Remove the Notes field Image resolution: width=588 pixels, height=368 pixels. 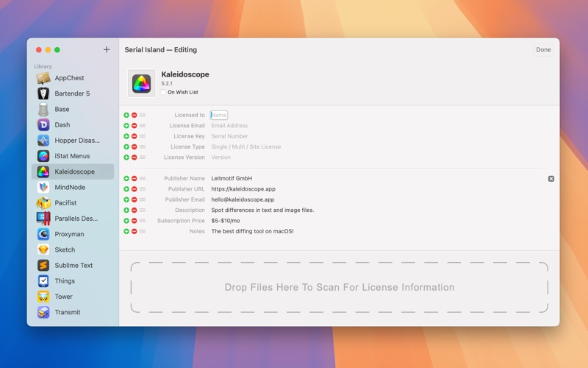135,231
